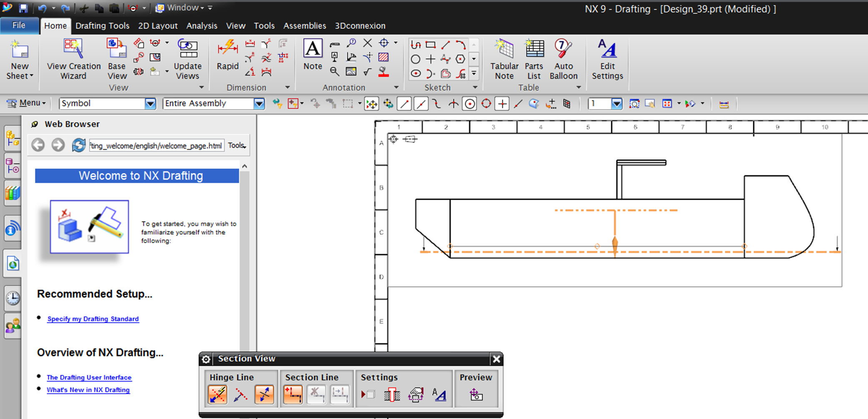Image resolution: width=868 pixels, height=419 pixels.
Task: Open the Symbol selection filter dropdown
Action: click(150, 103)
